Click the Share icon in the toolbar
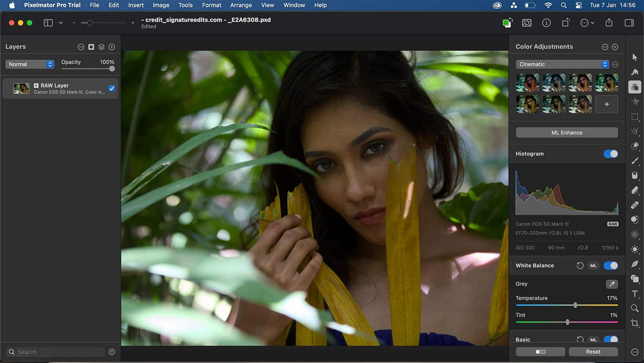Image resolution: width=644 pixels, height=363 pixels. [x=609, y=23]
